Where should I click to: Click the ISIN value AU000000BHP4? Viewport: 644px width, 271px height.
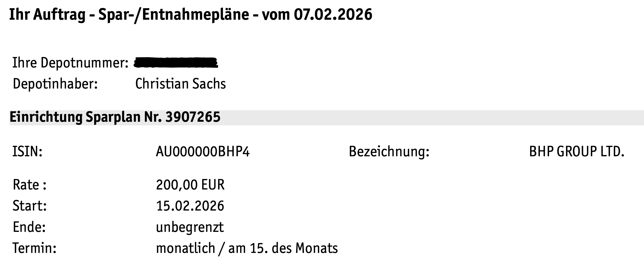(x=203, y=151)
